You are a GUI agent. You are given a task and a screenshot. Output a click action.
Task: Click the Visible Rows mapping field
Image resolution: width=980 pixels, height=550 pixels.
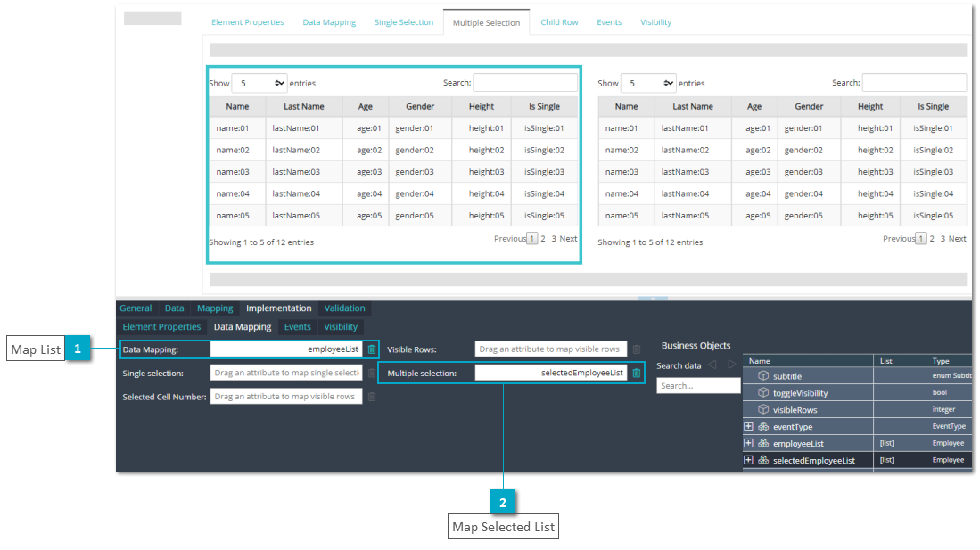pos(550,349)
